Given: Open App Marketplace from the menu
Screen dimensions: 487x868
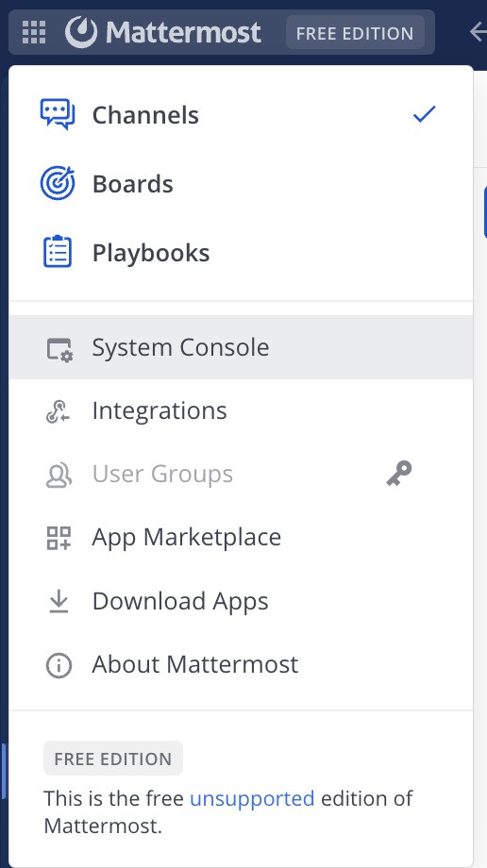Looking at the screenshot, I should point(241,537).
